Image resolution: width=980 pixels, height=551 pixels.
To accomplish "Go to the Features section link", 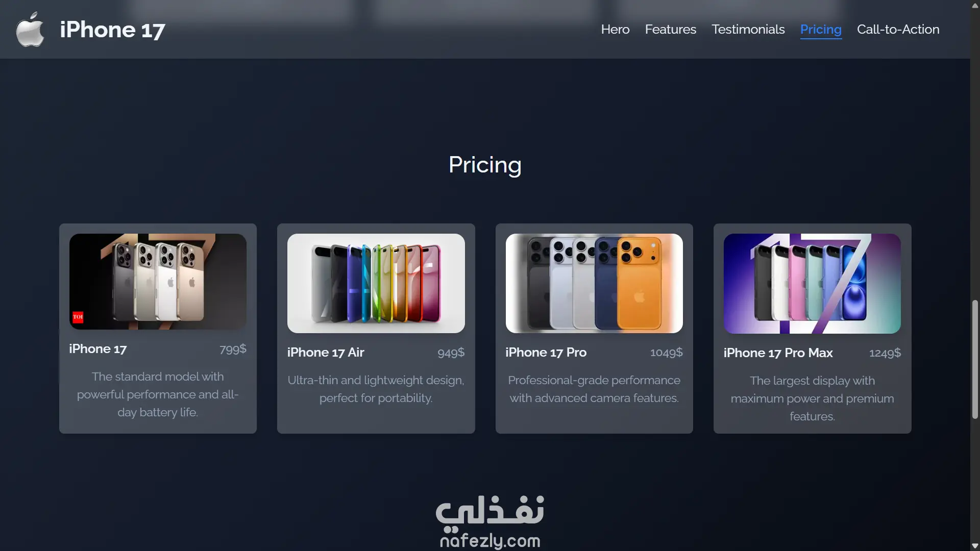I will click(x=670, y=30).
